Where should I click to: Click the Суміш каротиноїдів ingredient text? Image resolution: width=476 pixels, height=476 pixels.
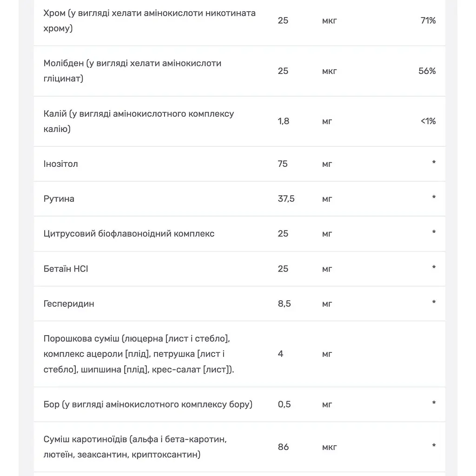tap(135, 447)
